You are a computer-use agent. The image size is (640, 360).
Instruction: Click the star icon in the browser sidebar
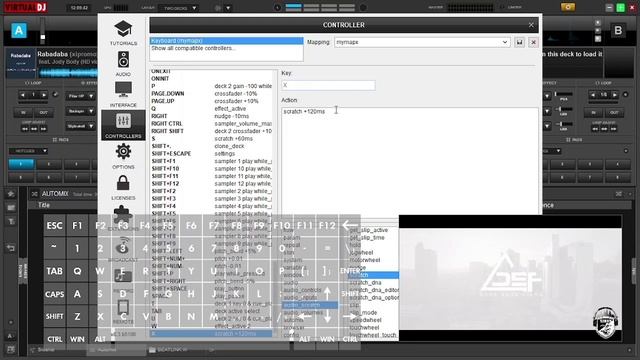coord(11,194)
